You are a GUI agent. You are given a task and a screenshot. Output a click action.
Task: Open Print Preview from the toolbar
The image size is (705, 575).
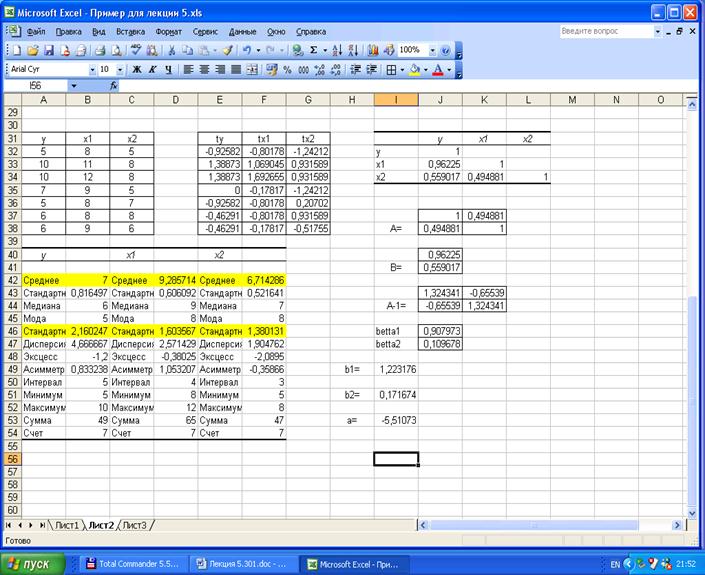[116, 50]
